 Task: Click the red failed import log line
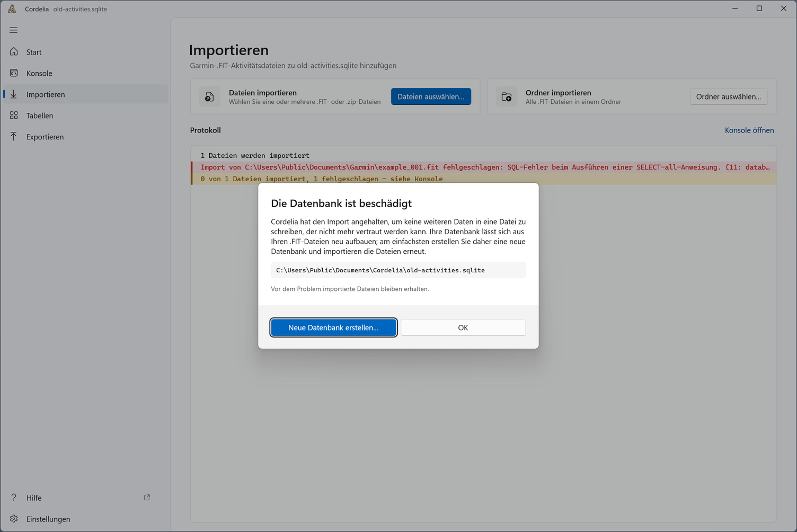pos(484,167)
